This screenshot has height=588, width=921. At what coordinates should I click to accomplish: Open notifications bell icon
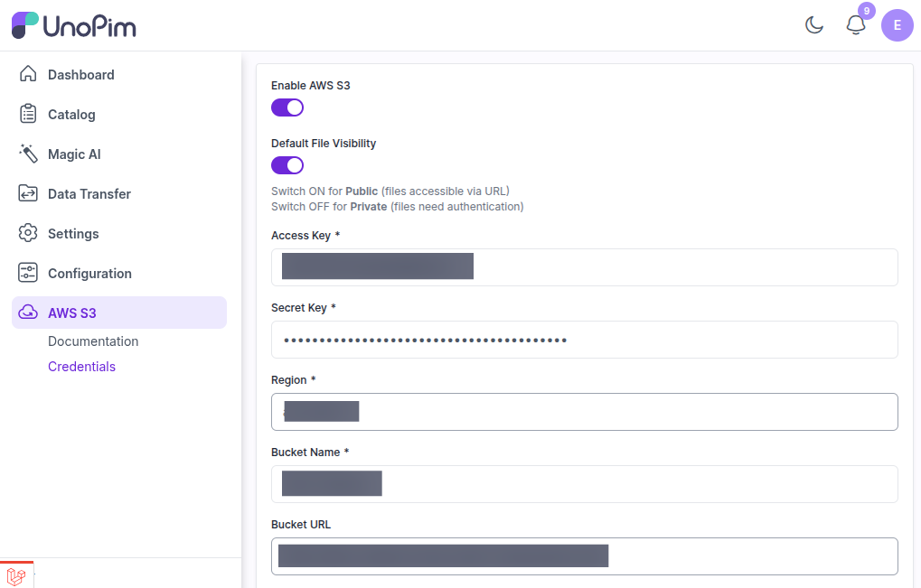856,25
